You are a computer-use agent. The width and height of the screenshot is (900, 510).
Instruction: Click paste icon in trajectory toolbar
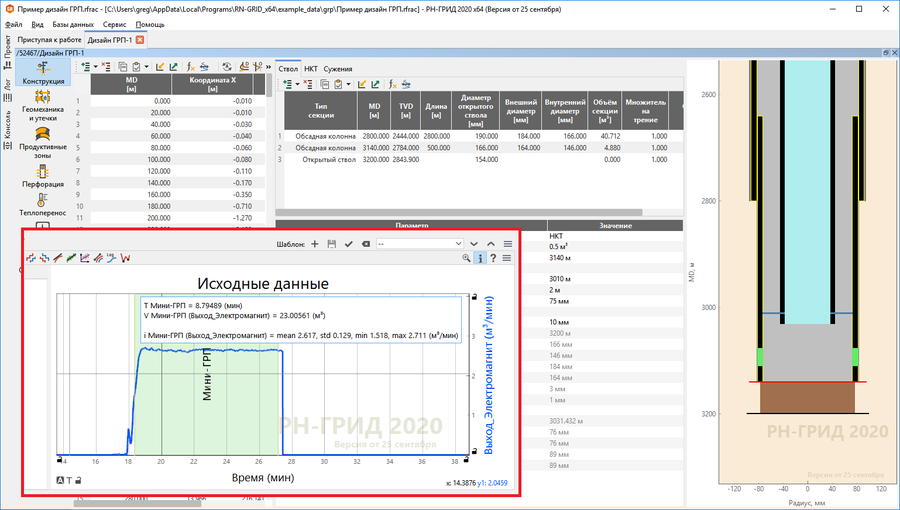[x=136, y=67]
